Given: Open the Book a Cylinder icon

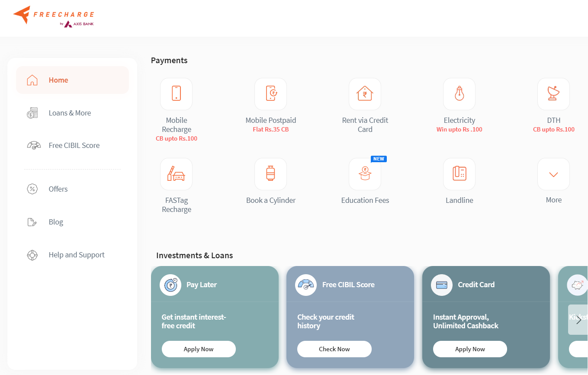Looking at the screenshot, I should point(270,174).
